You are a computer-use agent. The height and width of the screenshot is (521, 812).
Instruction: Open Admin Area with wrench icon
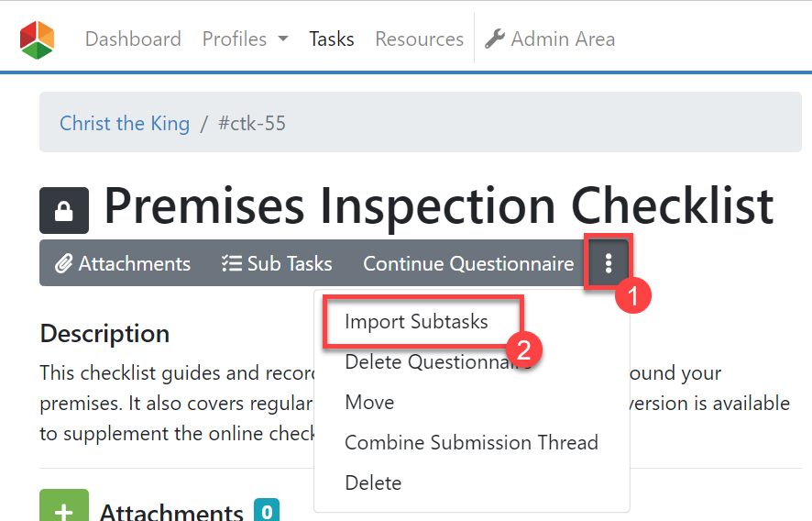pos(550,39)
